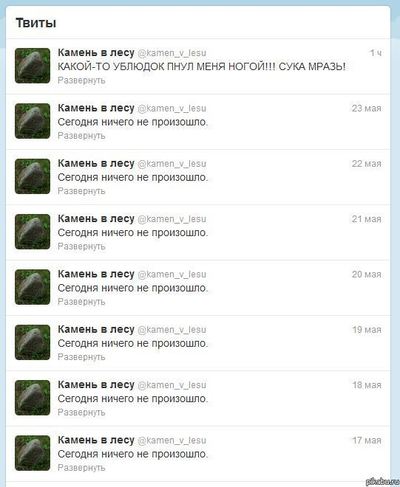Image resolution: width=400 pixels, height=487 pixels.
Task: Expand 'Развернуть' under the uppercase angry tweet
Action: [x=81, y=80]
